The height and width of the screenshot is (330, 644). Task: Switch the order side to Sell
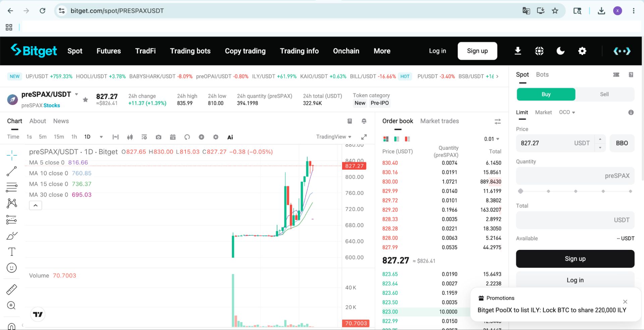[604, 94]
